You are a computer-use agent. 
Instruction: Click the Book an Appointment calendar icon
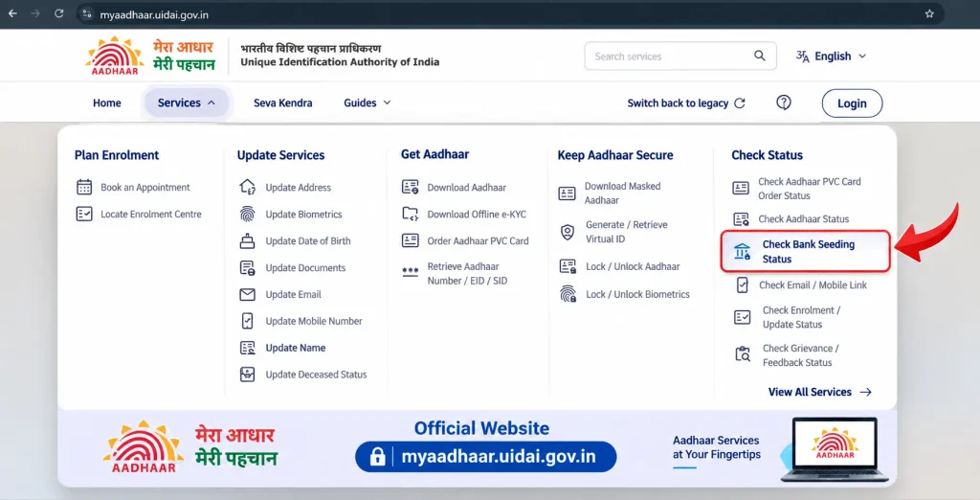(x=84, y=187)
